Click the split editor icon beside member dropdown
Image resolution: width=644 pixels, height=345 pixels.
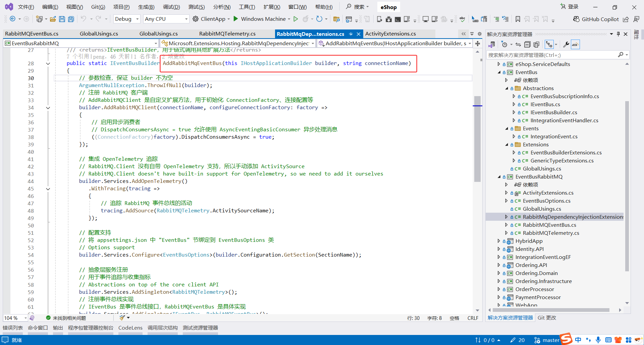tap(478, 44)
